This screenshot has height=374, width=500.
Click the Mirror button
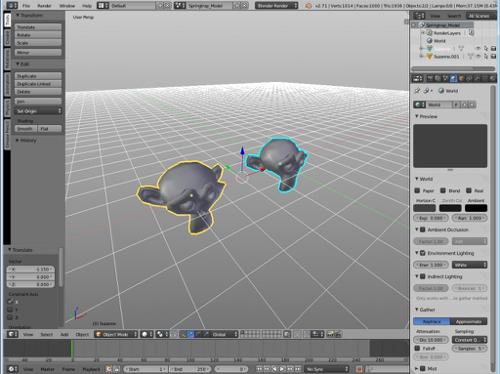click(x=38, y=53)
